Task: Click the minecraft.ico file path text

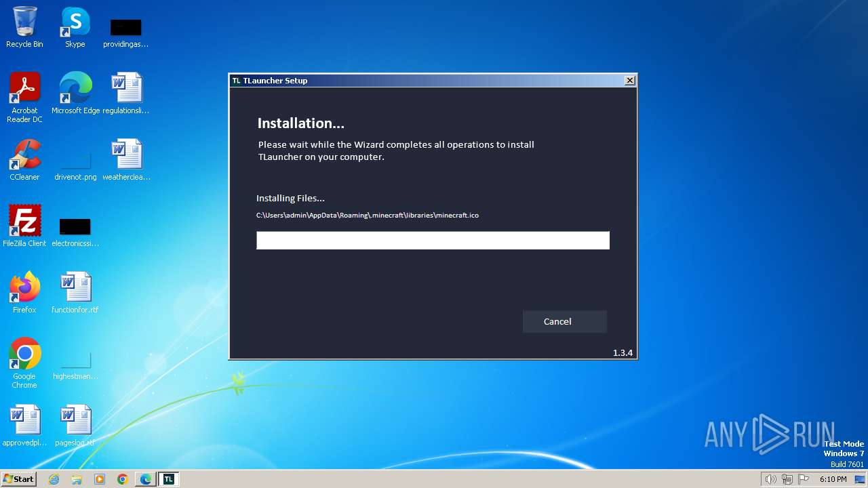Action: (x=368, y=216)
